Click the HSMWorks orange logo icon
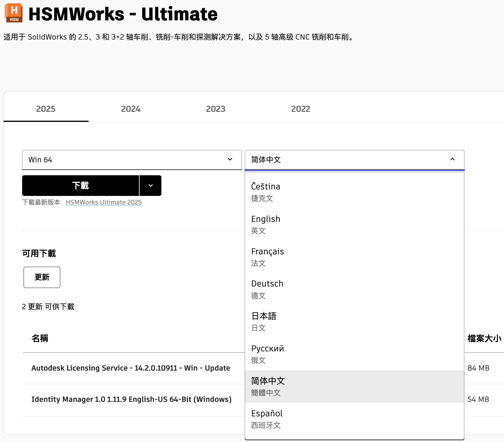This screenshot has height=442, width=504. coord(14,13)
